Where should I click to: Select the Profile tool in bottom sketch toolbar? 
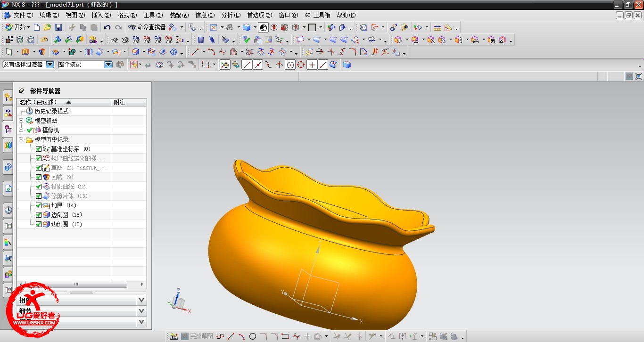(x=220, y=336)
